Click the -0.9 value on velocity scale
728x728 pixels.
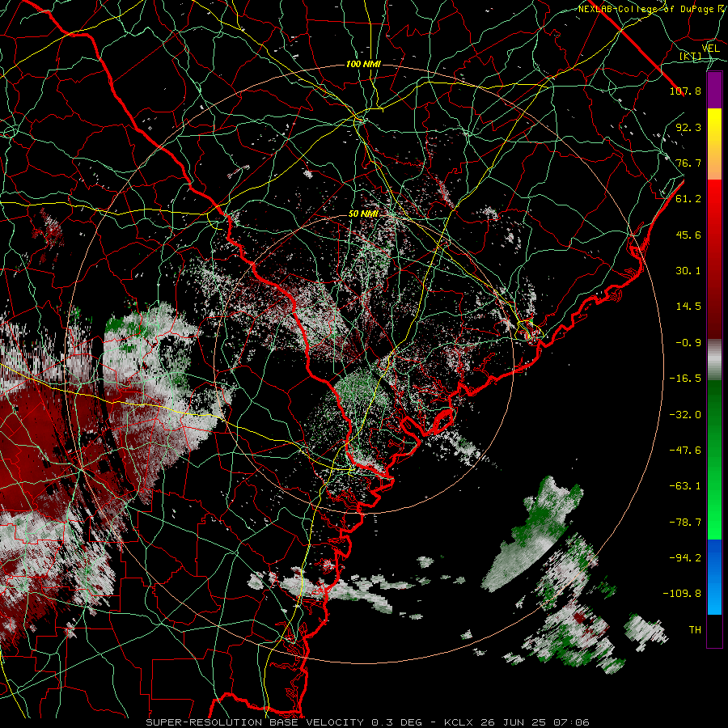tap(688, 343)
